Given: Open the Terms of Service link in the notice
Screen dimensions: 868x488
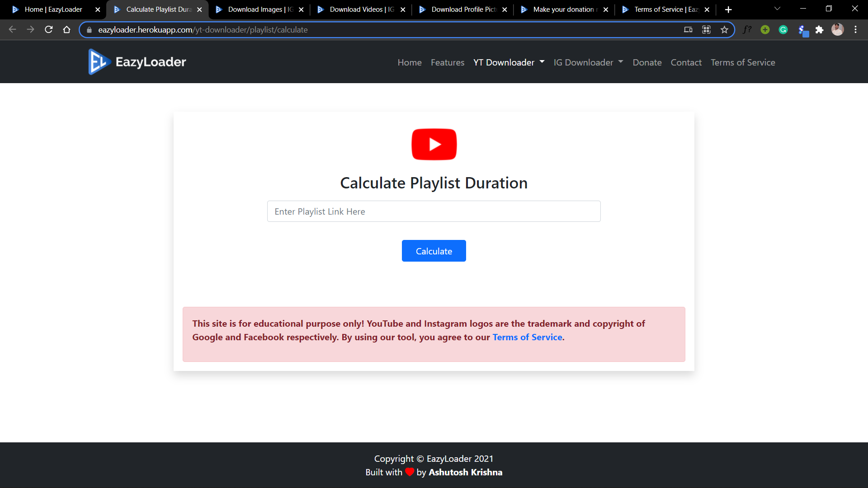Looking at the screenshot, I should click(x=527, y=337).
